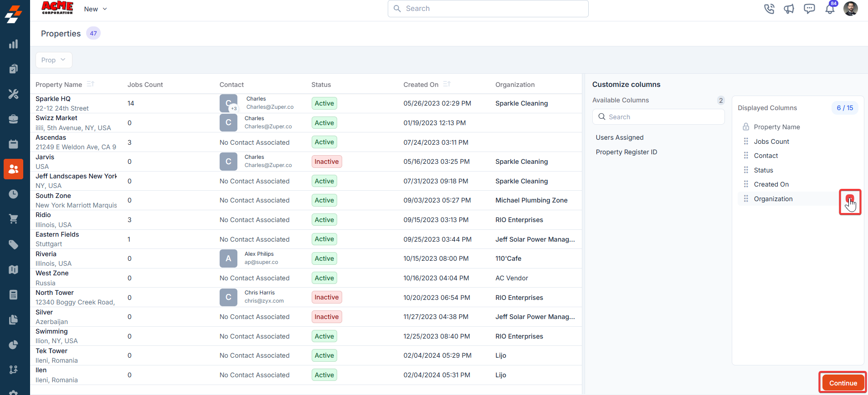Open the map icon in sidebar

click(x=14, y=270)
